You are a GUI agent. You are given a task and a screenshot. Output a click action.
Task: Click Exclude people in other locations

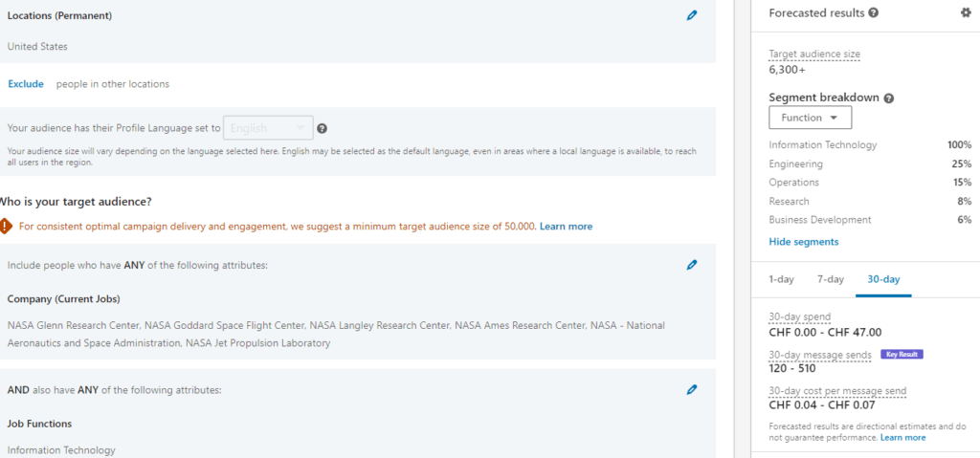[x=26, y=84]
